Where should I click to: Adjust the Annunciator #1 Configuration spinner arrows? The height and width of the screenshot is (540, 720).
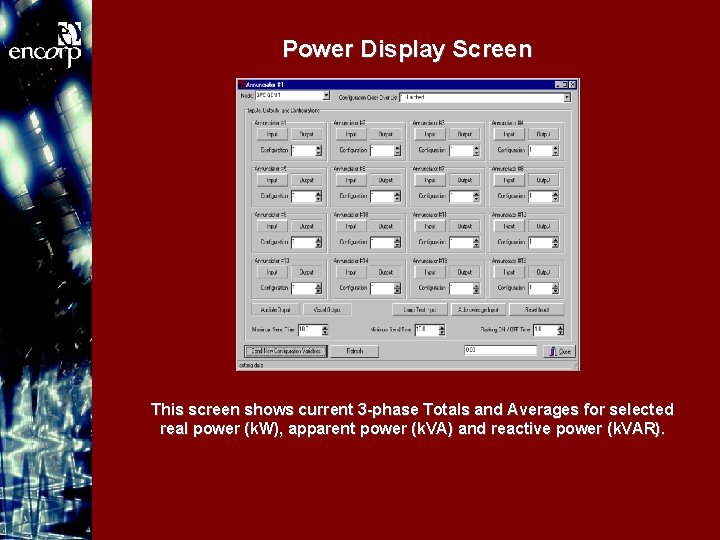point(319,150)
